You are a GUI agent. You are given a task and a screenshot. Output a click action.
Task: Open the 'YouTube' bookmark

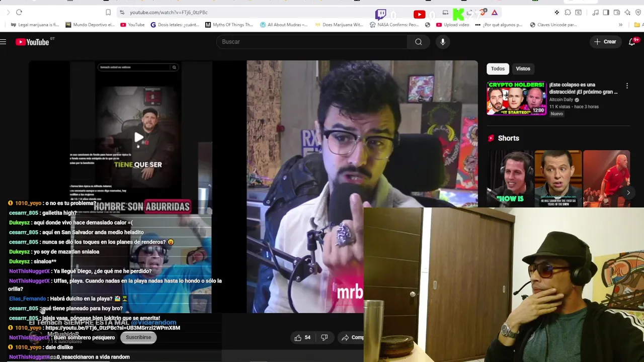point(132,25)
